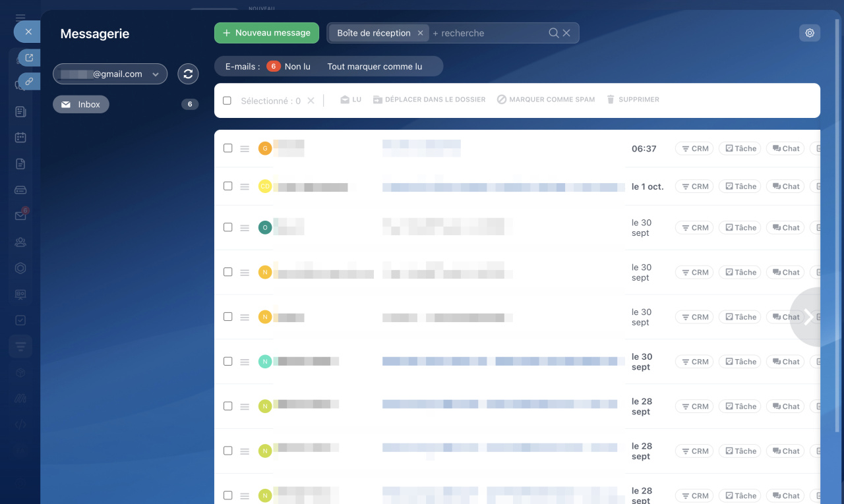Tick the select-all emails checkbox

[x=227, y=101]
